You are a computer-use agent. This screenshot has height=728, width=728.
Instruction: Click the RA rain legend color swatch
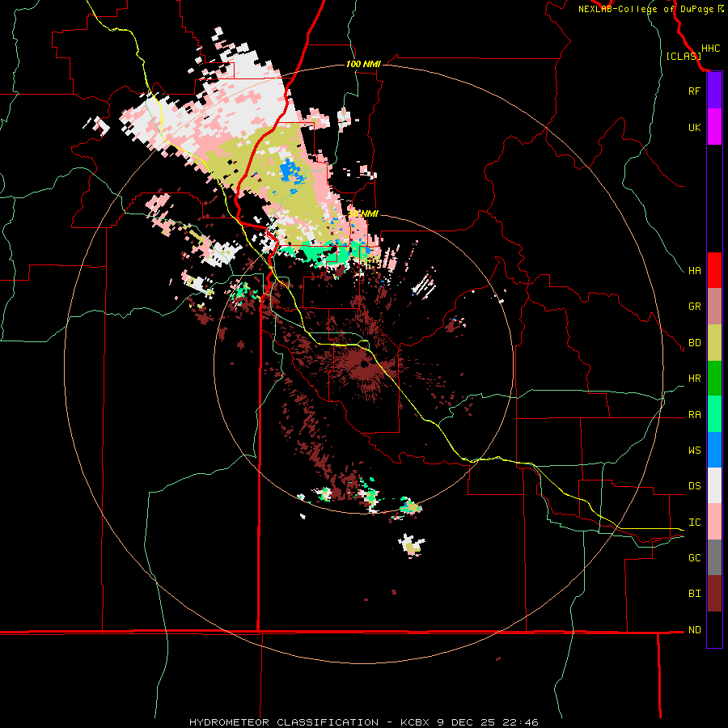coord(714,414)
